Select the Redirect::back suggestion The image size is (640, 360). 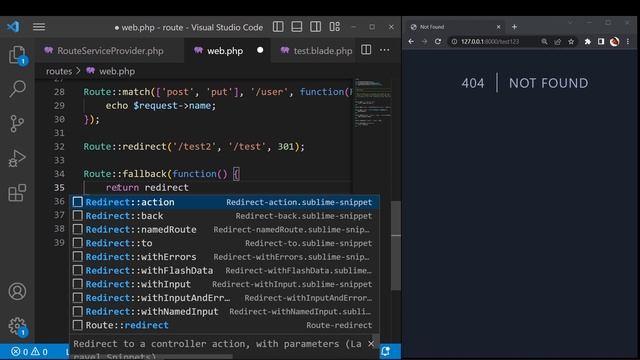click(224, 216)
